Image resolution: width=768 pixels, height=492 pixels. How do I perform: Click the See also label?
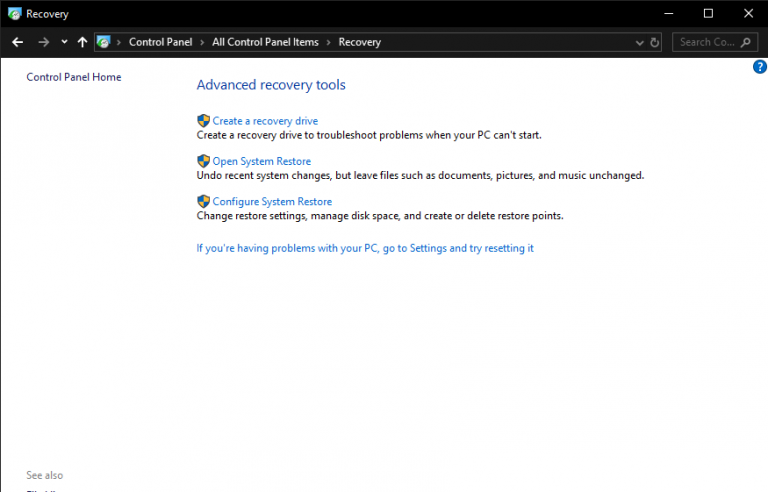click(45, 475)
